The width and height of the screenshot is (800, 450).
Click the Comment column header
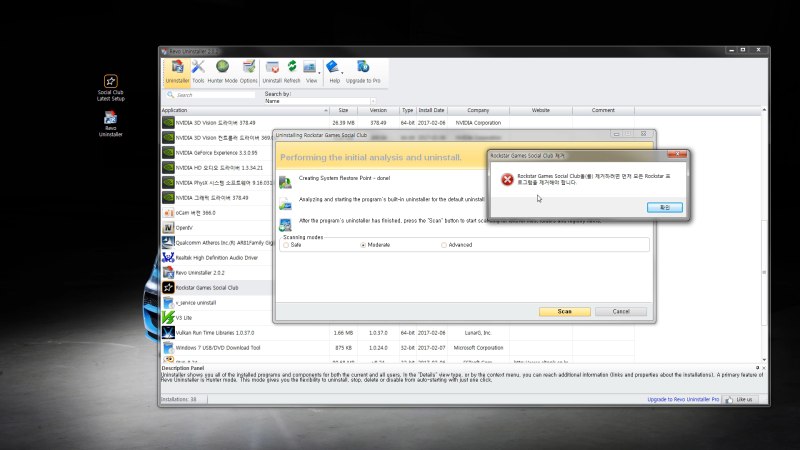603,110
